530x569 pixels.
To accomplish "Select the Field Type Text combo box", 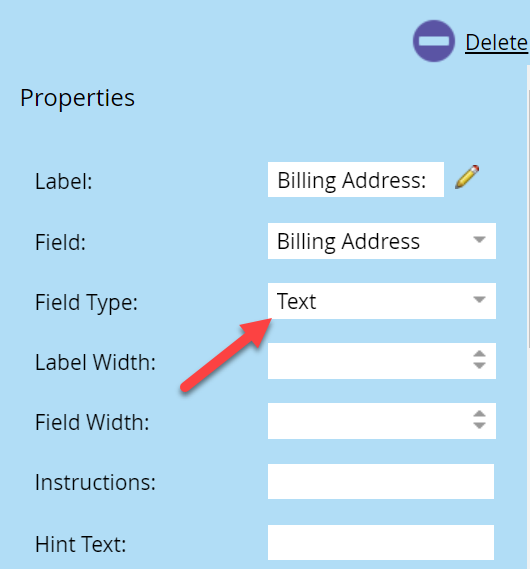I will point(382,301).
